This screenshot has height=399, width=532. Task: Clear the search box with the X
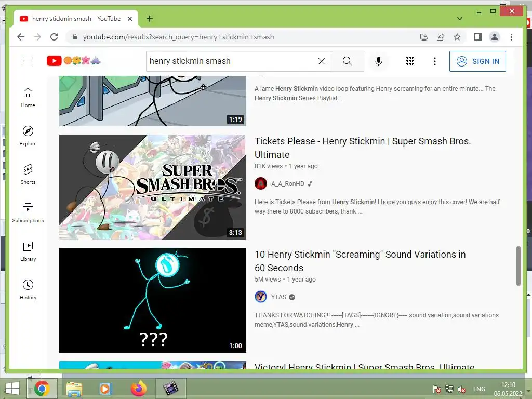coord(321,61)
